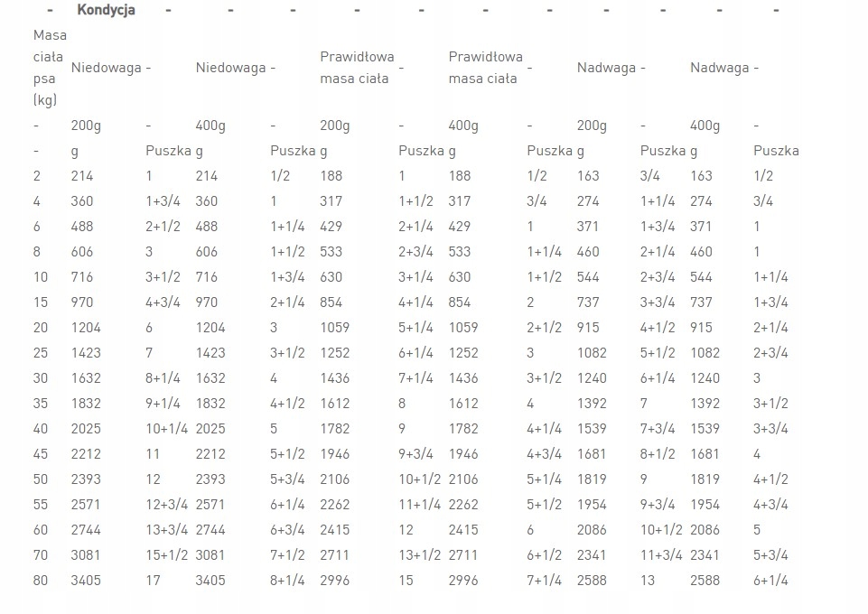Click the 13 cans cell in the 80 kg row
Image resolution: width=868 pixels, height=614 pixels.
click(x=648, y=580)
